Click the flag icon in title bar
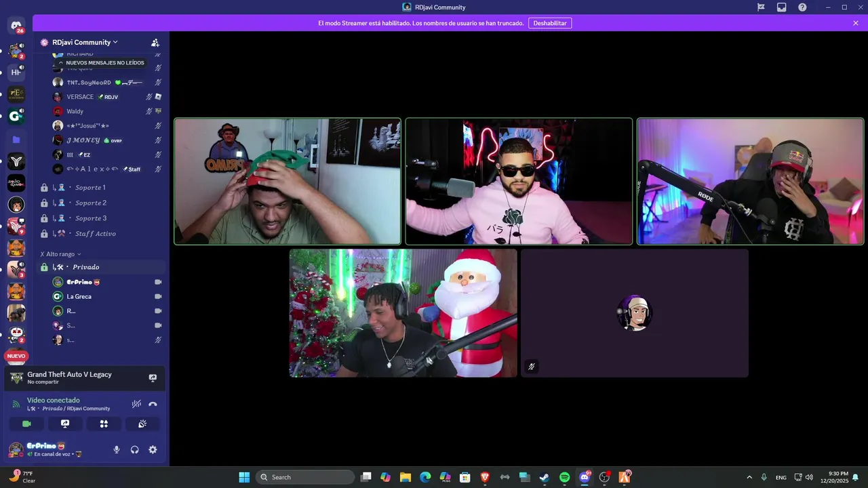The image size is (868, 488). click(x=761, y=7)
